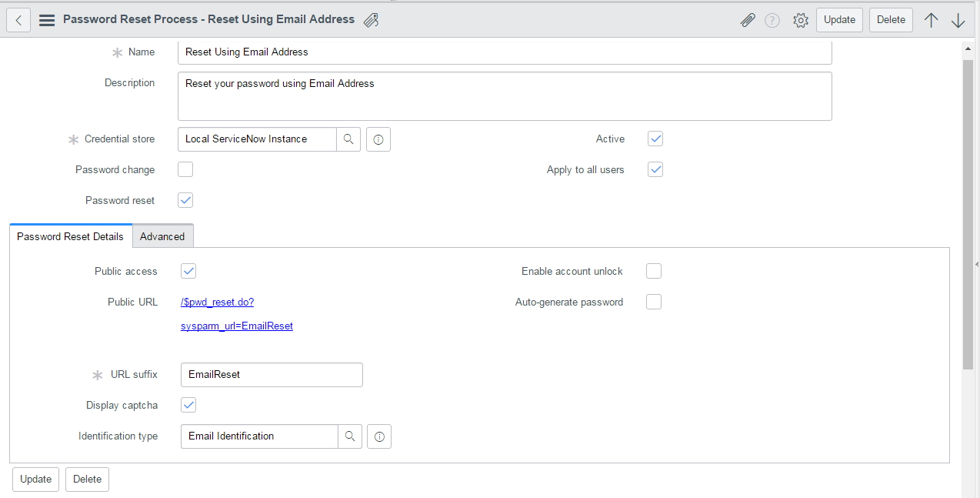Click the bottom Update button
980x498 pixels.
pos(35,479)
